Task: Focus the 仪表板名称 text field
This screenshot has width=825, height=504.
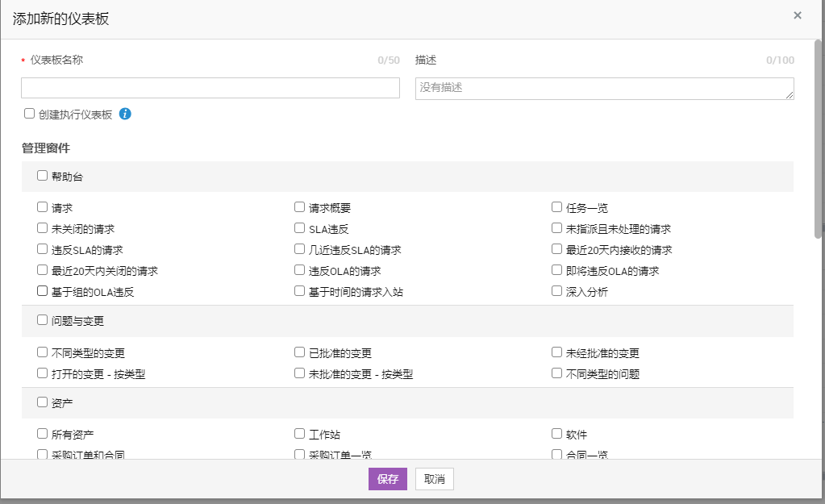Action: 210,88
